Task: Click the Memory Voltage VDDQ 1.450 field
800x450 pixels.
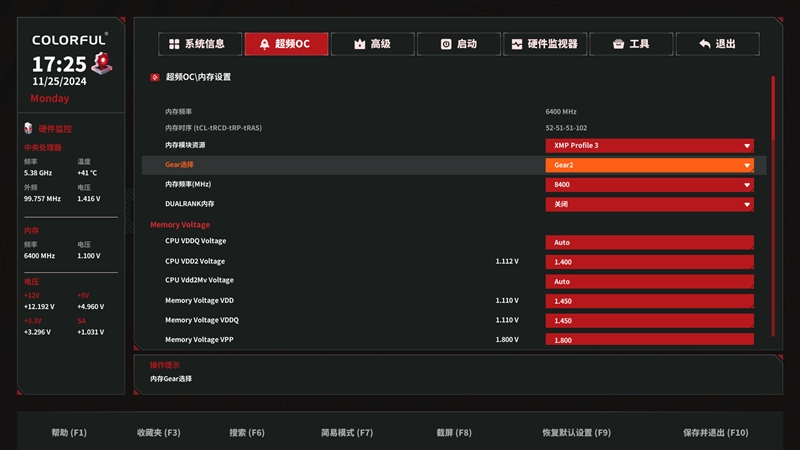Action: point(649,320)
